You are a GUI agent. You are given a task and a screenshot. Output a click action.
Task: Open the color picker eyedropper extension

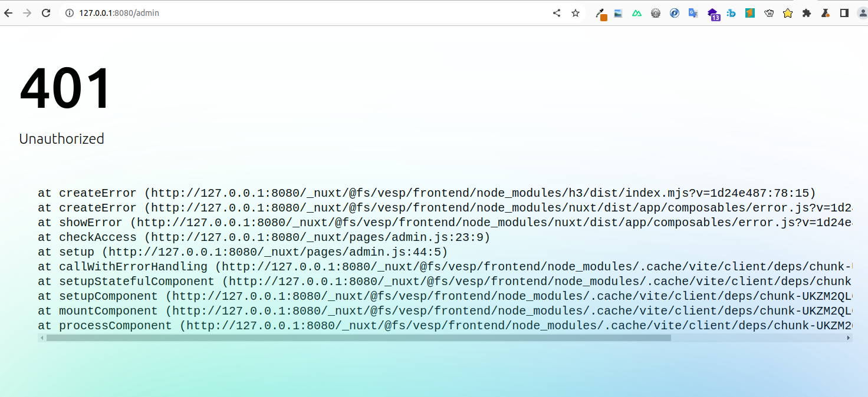click(x=600, y=14)
